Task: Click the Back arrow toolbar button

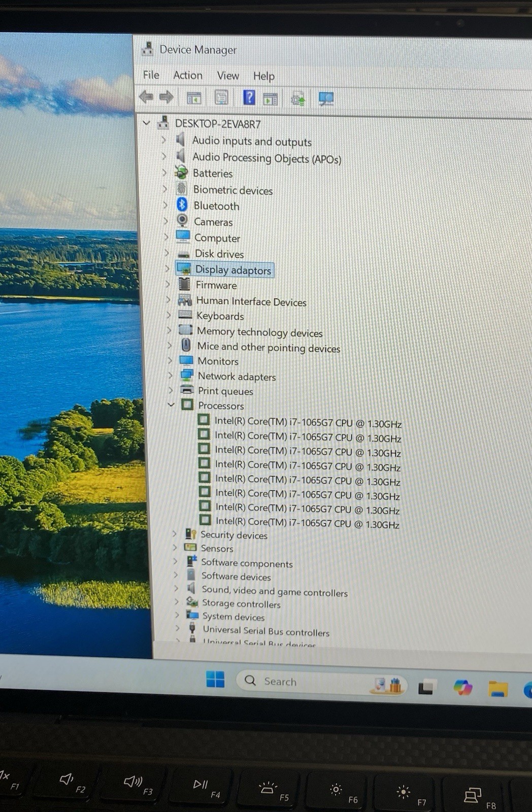Action: (x=146, y=96)
